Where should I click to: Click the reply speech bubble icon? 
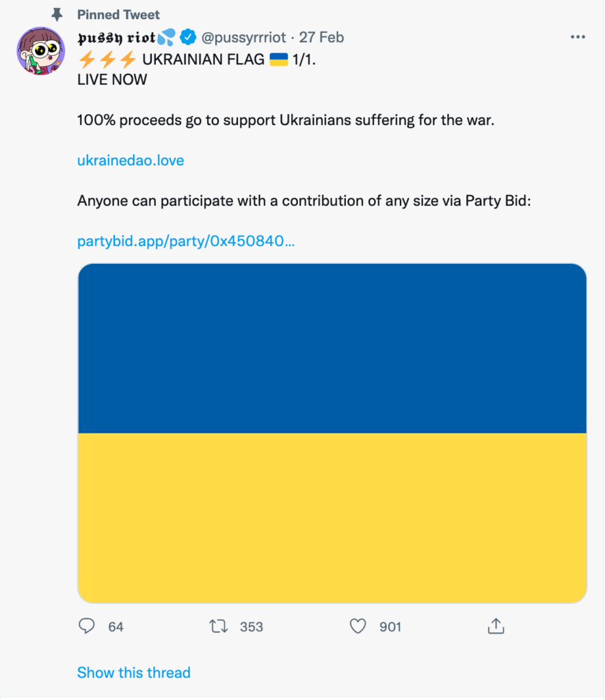[87, 626]
